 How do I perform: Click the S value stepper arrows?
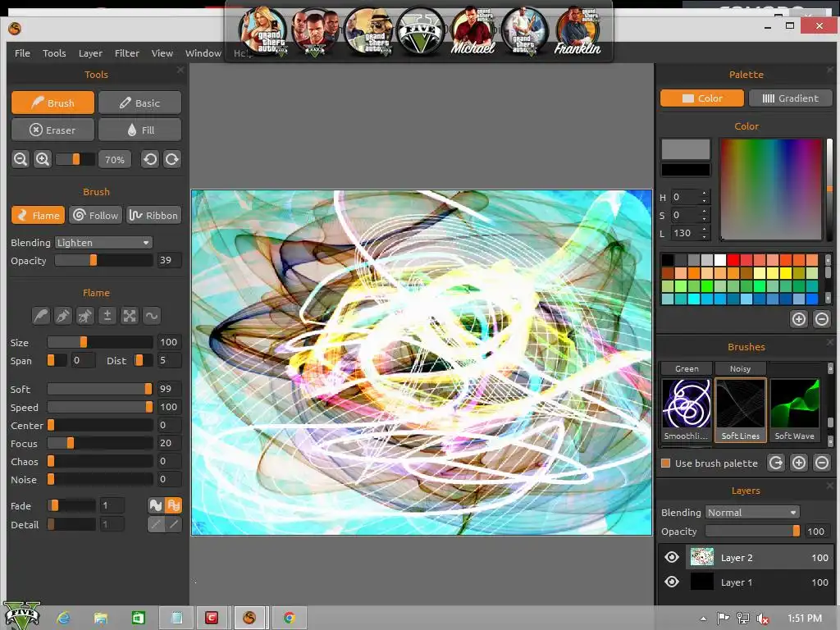705,216
